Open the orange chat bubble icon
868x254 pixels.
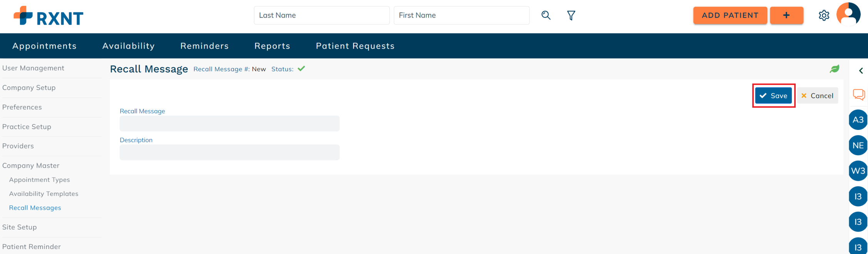point(859,95)
